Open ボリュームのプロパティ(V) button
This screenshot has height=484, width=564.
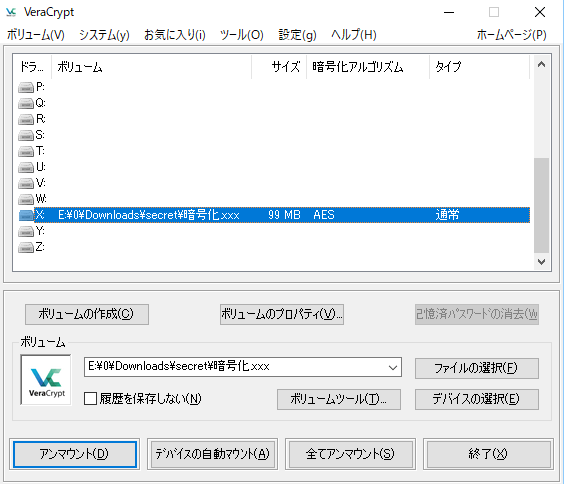(x=282, y=315)
